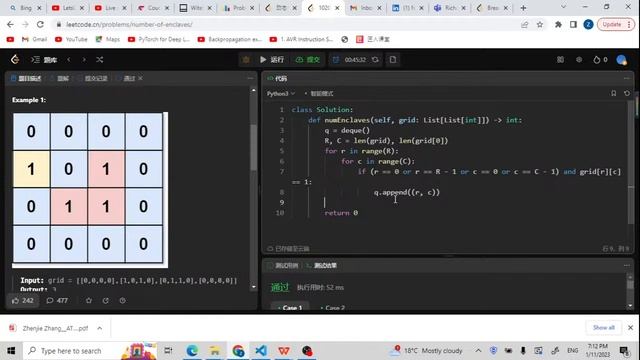Image resolution: width=640 pixels, height=360 pixels.
Task: Toggle the browser side panel
Action: [573, 25]
